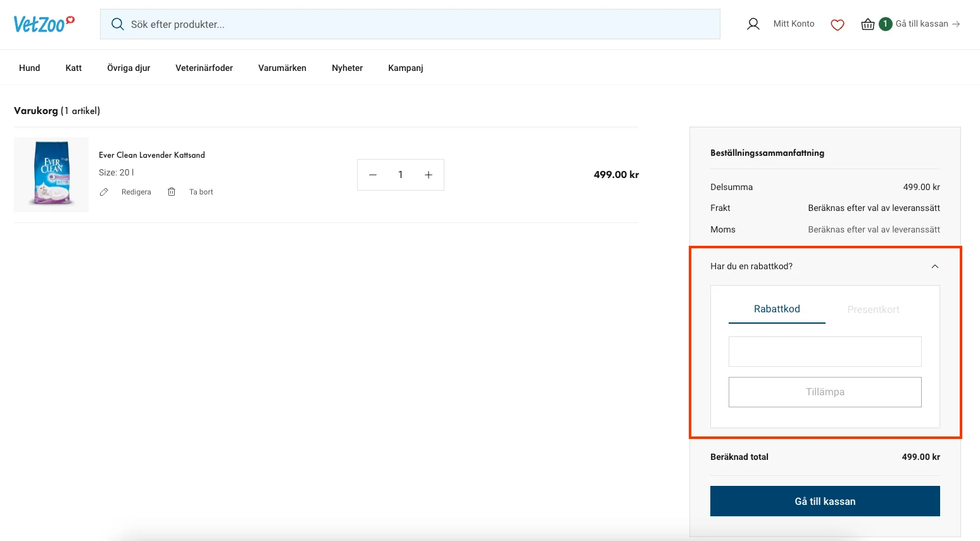Click the Ever Clean product thumbnail
The image size is (980, 541).
point(51,175)
